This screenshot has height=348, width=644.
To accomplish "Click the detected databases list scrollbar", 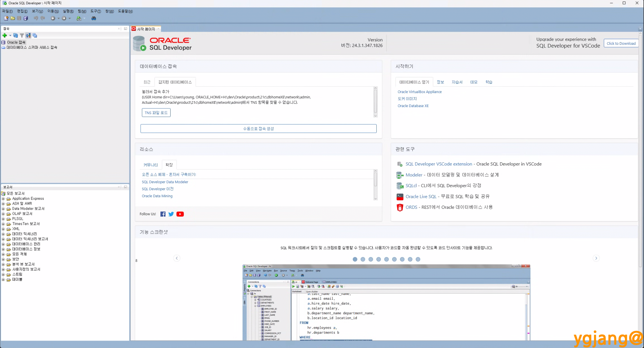I will coord(375,102).
